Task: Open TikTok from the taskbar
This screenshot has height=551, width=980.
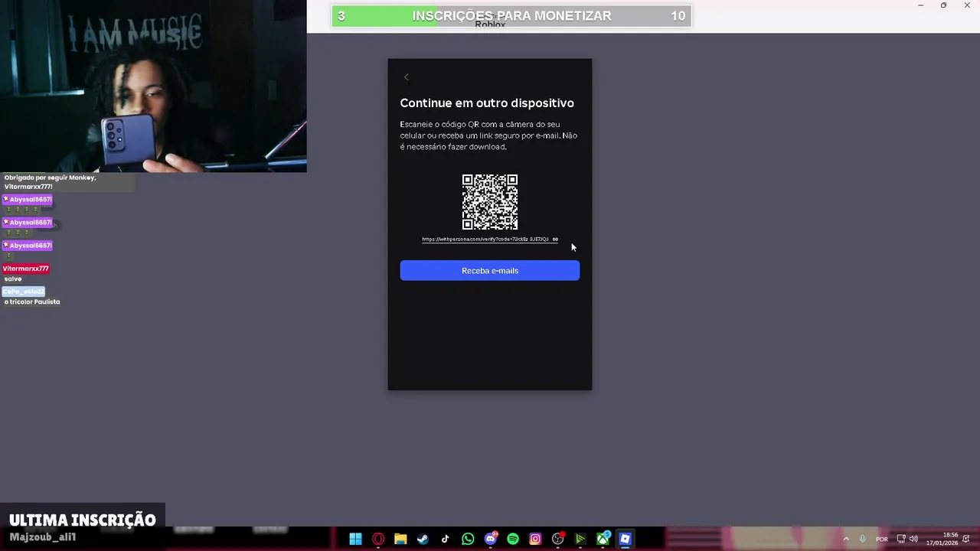Action: pos(446,539)
